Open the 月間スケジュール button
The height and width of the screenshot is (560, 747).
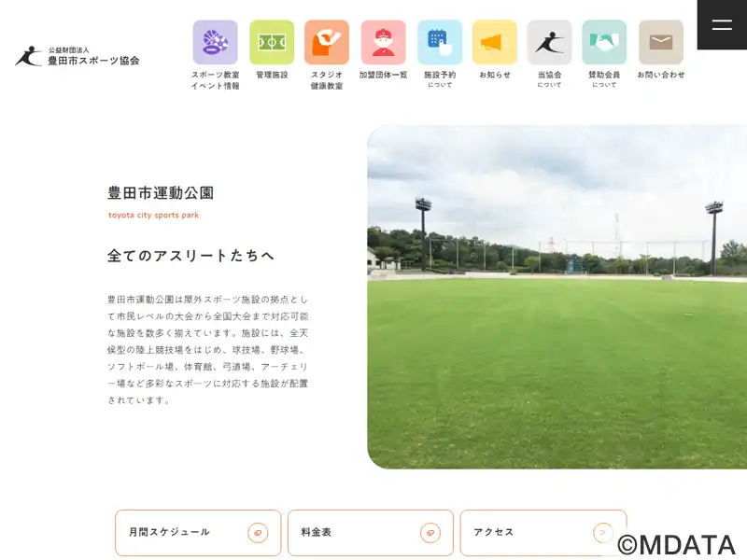click(198, 532)
